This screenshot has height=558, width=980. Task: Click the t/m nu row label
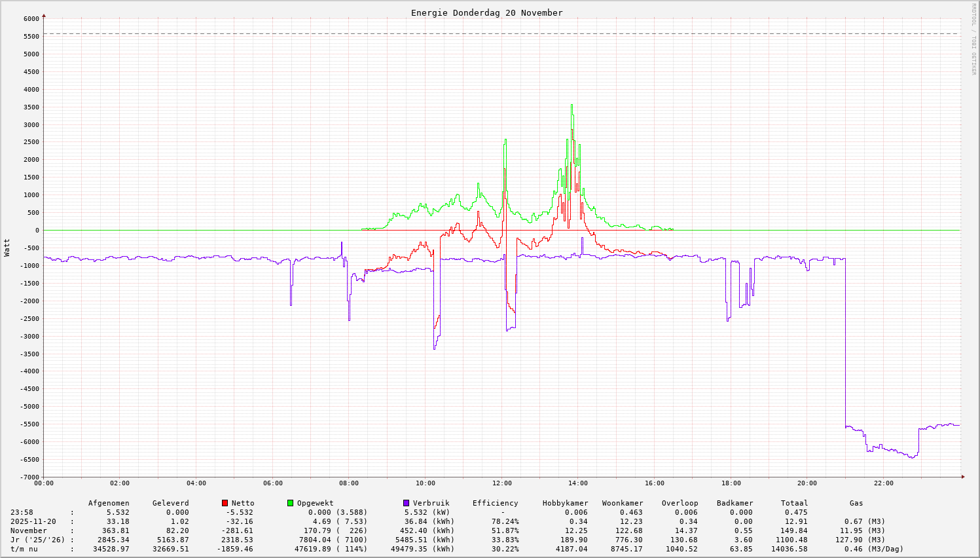[x=24, y=549]
